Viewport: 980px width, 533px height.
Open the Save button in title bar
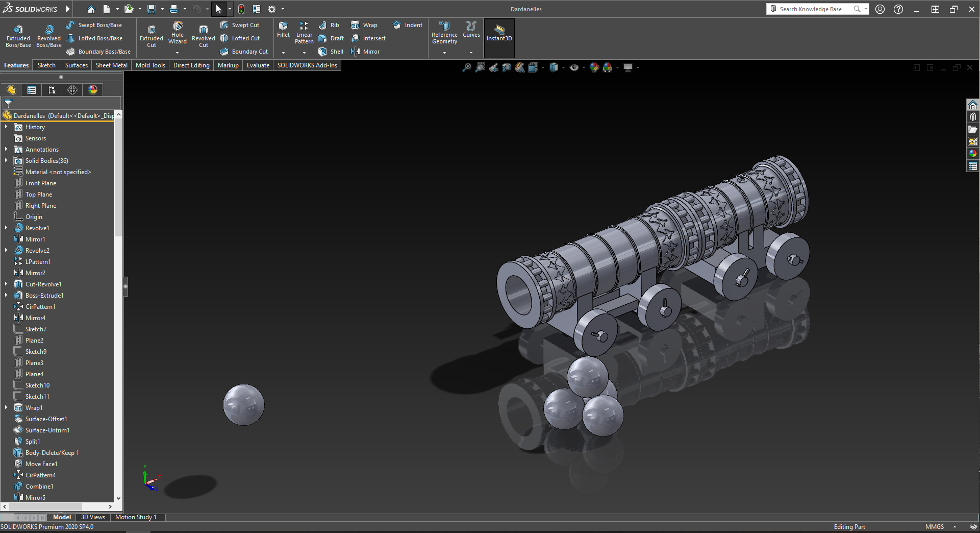coord(151,9)
